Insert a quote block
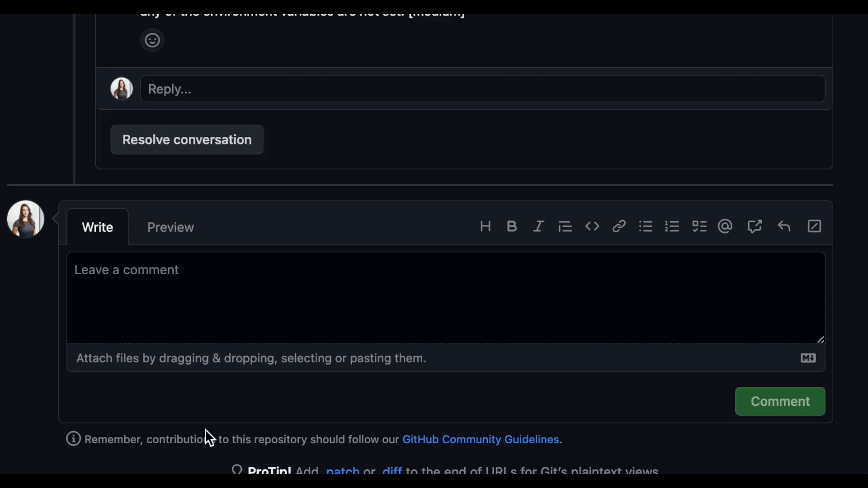Viewport: 868px width, 488px height. pyautogui.click(x=565, y=226)
